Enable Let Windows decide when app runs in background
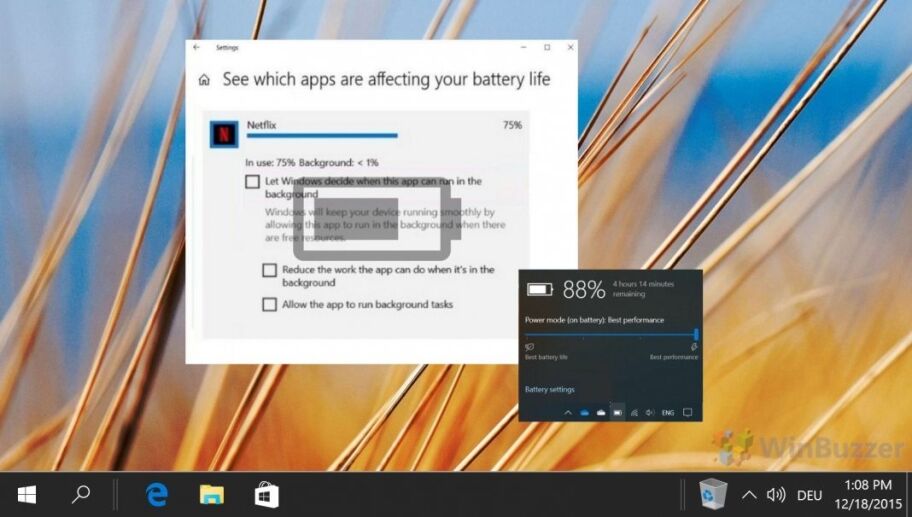 click(x=252, y=181)
